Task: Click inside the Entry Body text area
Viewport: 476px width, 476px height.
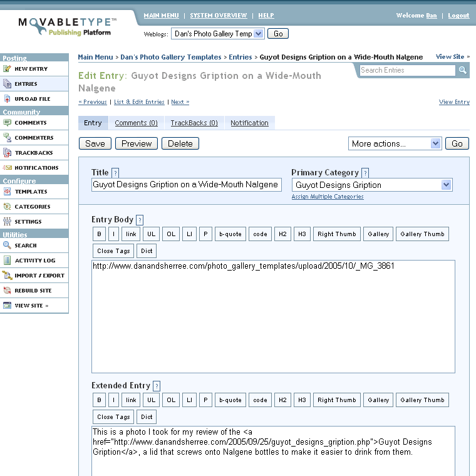Action: tap(273, 317)
